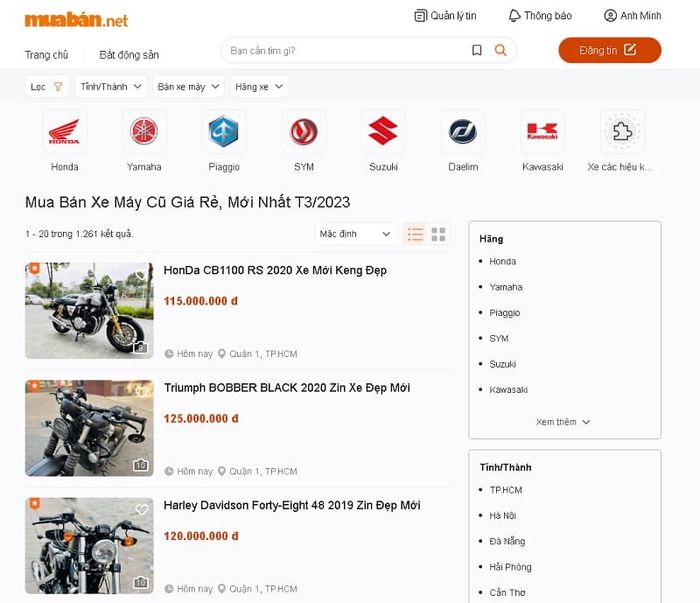Image resolution: width=700 pixels, height=603 pixels.
Task: Filter by Yamaha in Hãng sidebar
Action: pyautogui.click(x=506, y=287)
